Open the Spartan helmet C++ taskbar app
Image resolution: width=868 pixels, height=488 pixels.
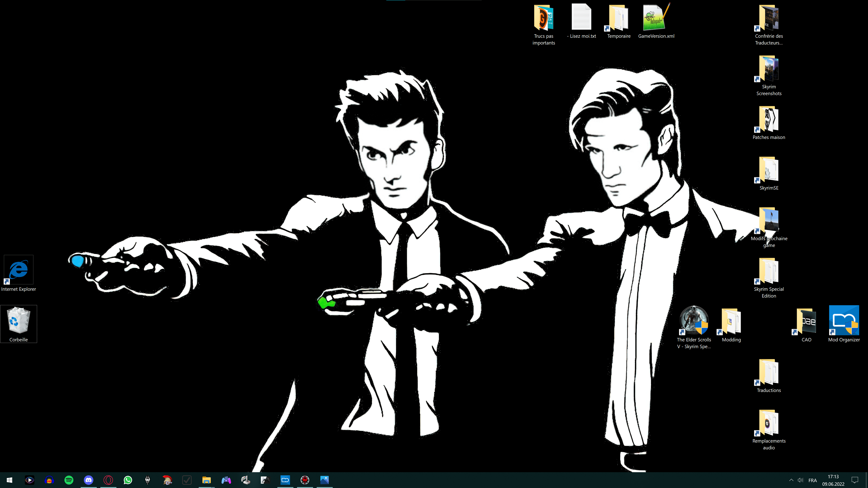167,480
